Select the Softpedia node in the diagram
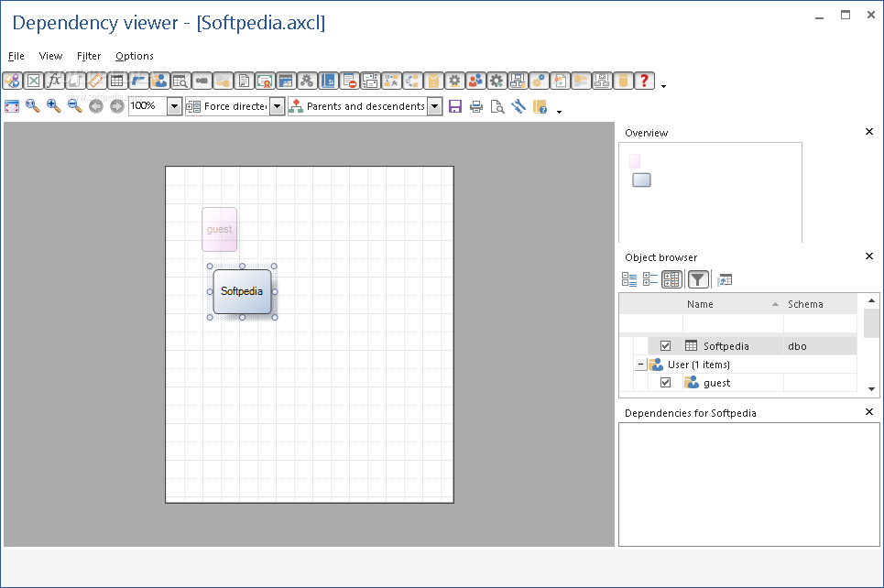The height and width of the screenshot is (588, 884). click(242, 291)
